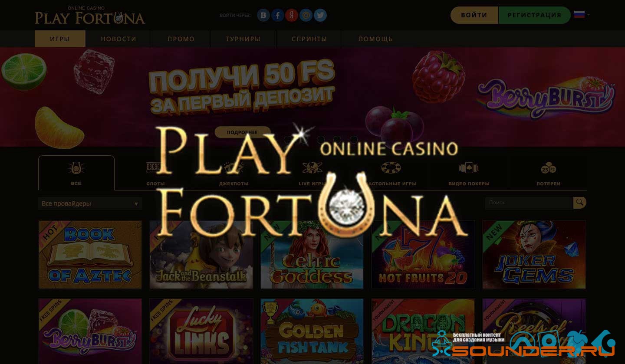Image resolution: width=625 pixels, height=364 pixels.
Task: Log in via the VK social icon
Action: click(x=263, y=15)
